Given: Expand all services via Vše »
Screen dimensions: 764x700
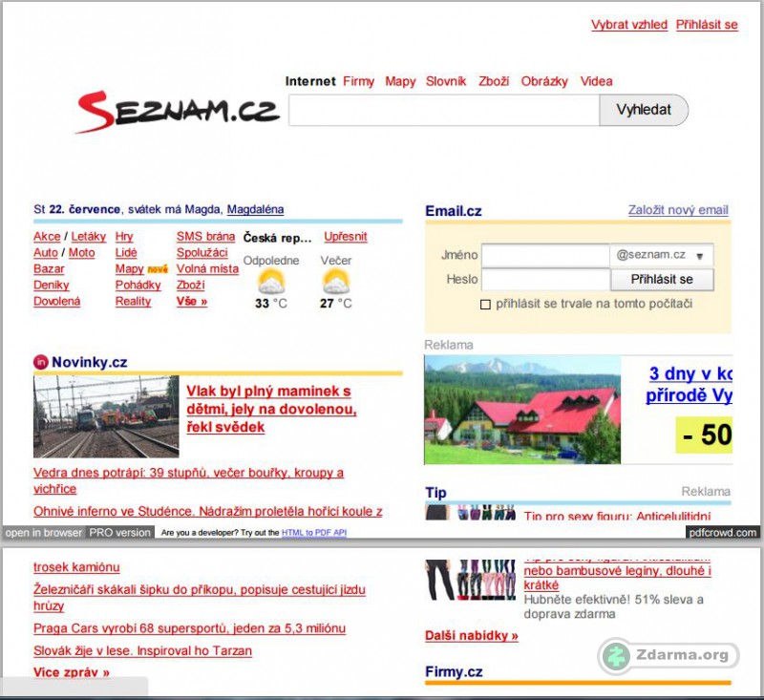Looking at the screenshot, I should click(192, 301).
